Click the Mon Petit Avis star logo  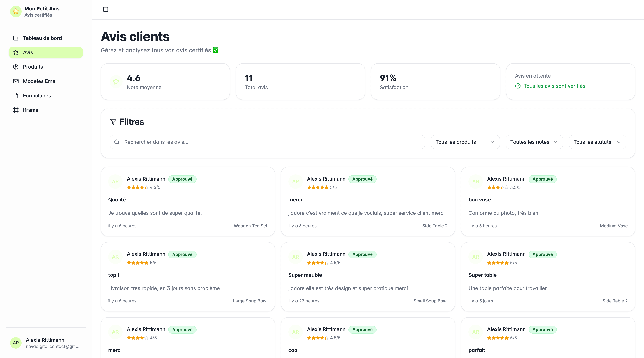coord(16,12)
